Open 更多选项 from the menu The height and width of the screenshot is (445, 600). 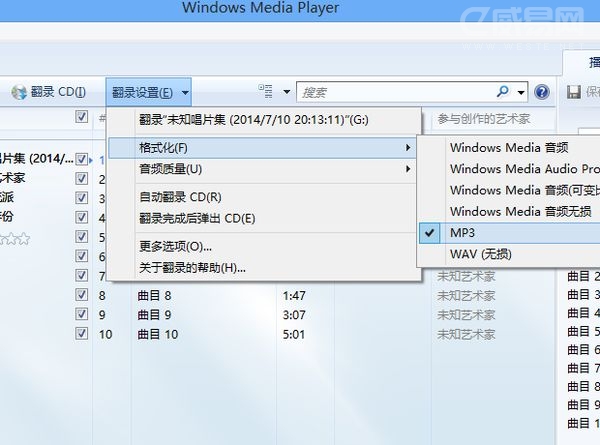coord(176,246)
